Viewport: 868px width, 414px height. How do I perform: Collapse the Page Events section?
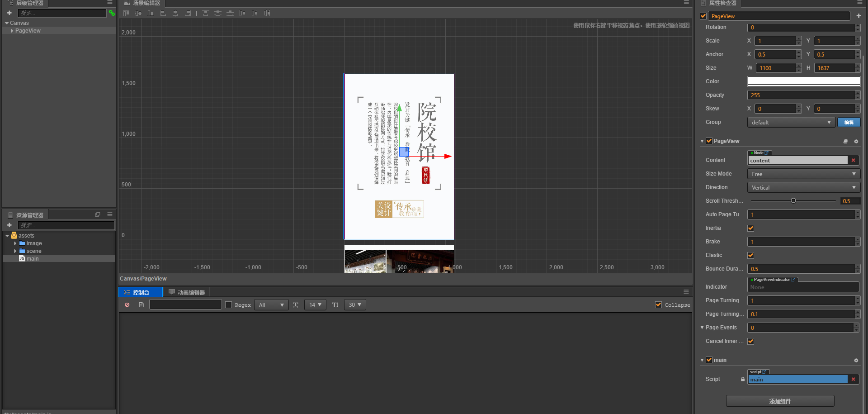(x=702, y=328)
